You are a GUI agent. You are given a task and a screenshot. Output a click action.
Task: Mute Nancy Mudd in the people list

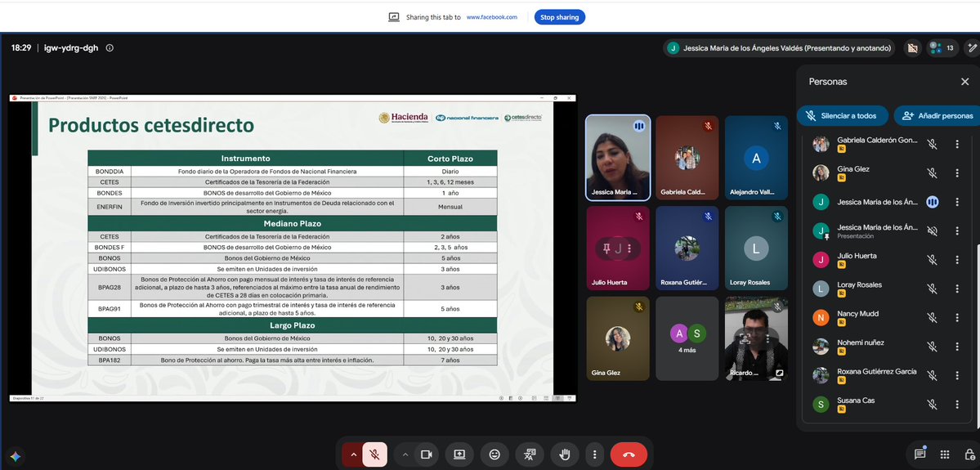tap(932, 317)
